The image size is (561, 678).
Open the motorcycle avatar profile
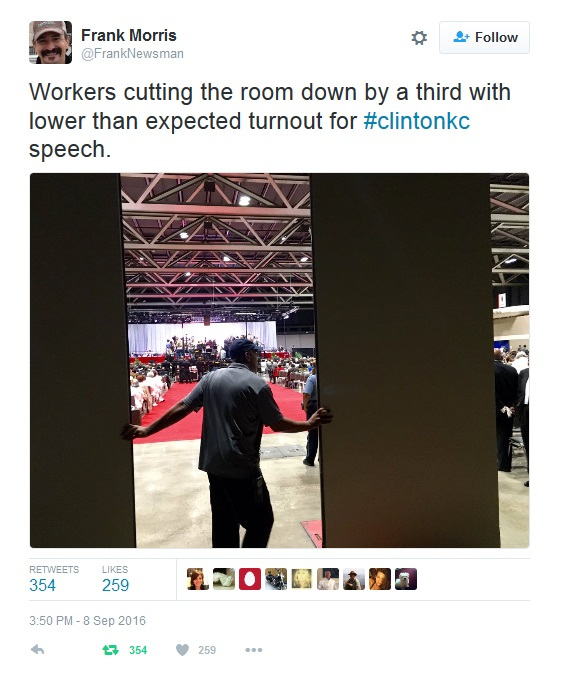[x=276, y=579]
